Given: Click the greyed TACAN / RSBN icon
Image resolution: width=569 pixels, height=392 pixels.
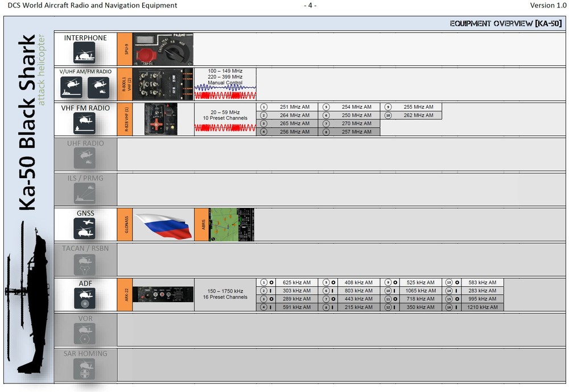Looking at the screenshot, I should (x=85, y=264).
